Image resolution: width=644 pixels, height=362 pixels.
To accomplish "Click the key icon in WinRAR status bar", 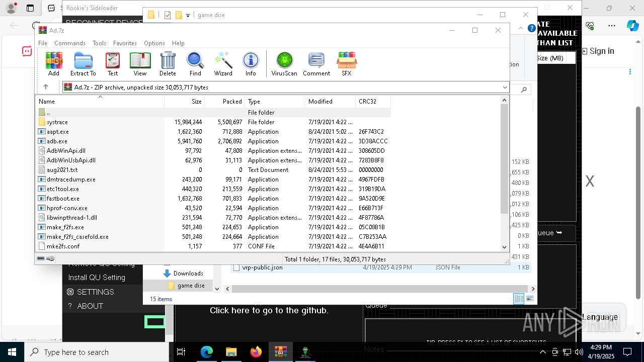I will point(50,258).
